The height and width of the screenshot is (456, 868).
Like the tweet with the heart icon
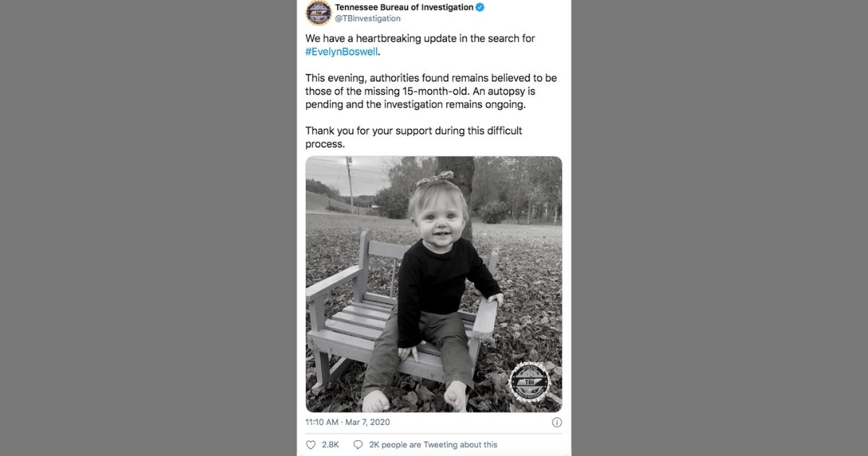click(x=311, y=444)
